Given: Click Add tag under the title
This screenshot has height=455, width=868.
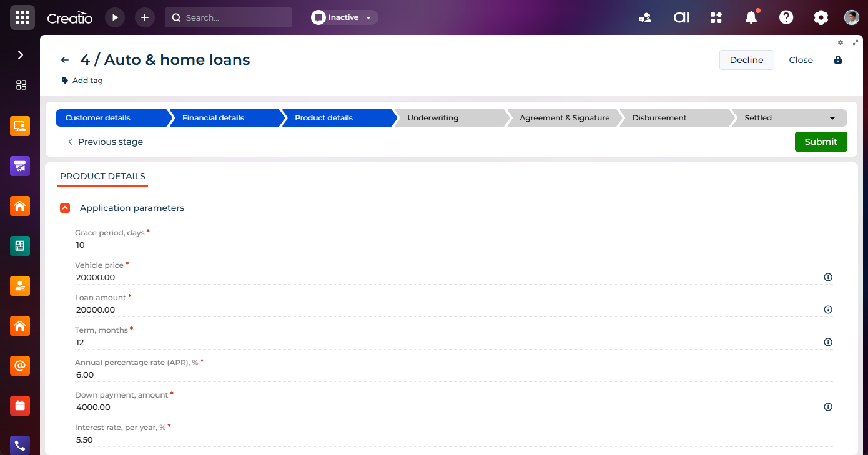Looking at the screenshot, I should (82, 81).
